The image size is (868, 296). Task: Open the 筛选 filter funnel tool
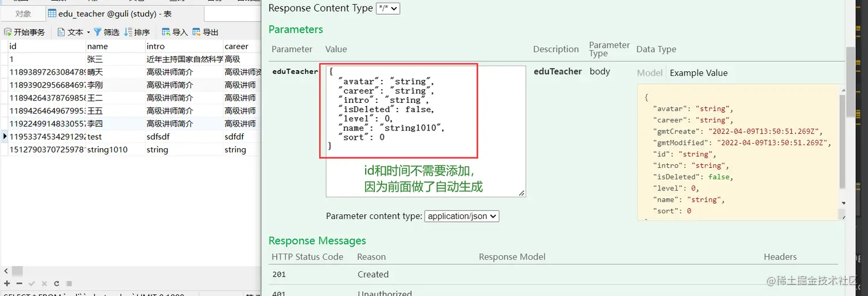coord(98,32)
